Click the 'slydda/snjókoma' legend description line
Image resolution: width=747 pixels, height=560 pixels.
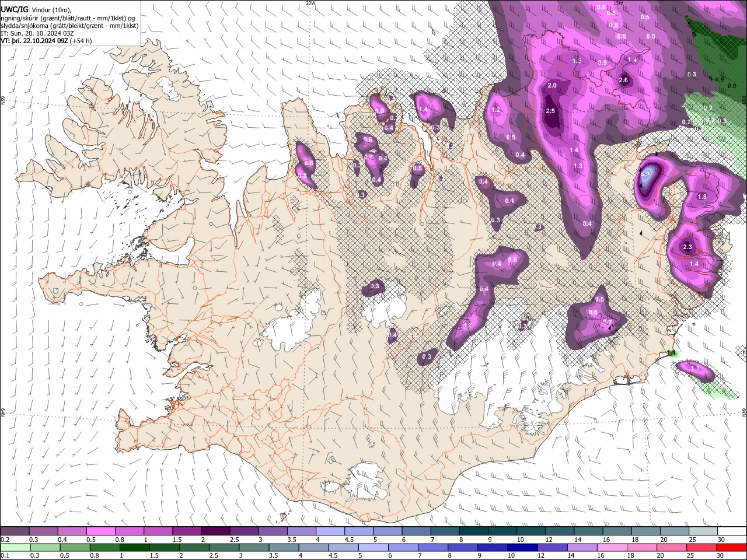coord(69,26)
